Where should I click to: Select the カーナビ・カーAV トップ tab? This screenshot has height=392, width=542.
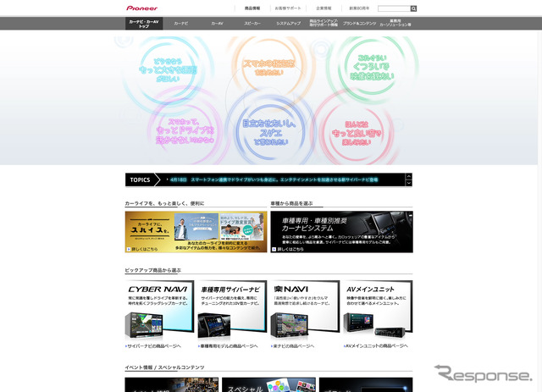coord(144,24)
